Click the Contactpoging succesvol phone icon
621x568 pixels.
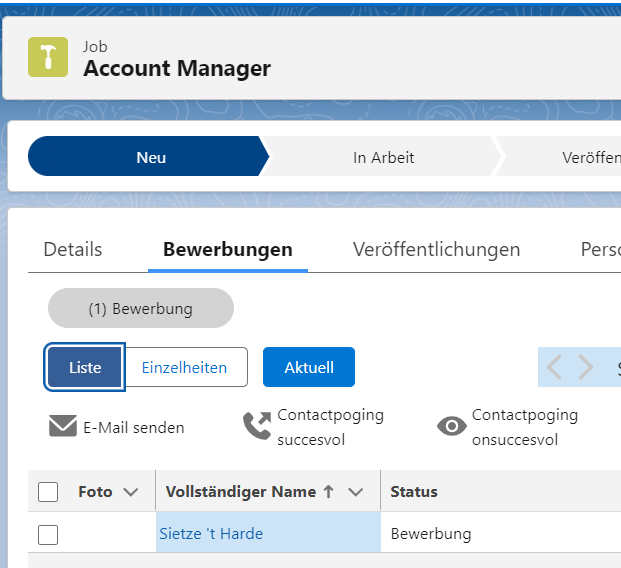[x=257, y=427]
